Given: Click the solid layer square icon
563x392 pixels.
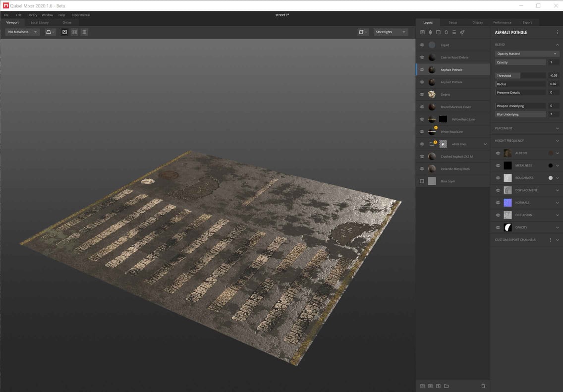Looking at the screenshot, I should tap(438, 32).
